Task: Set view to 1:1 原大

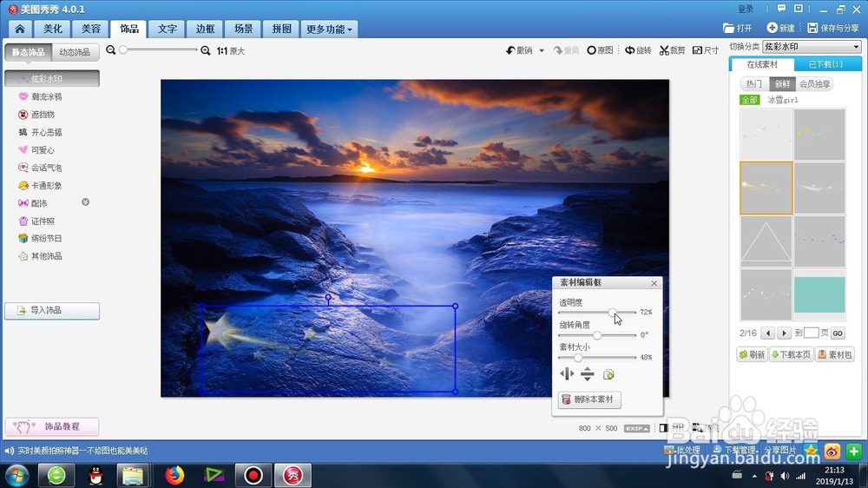Action: click(x=231, y=51)
